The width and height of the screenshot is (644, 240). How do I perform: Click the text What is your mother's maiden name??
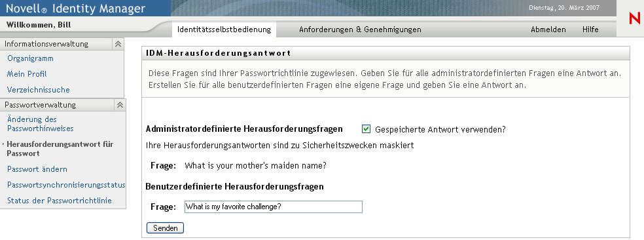(x=255, y=166)
